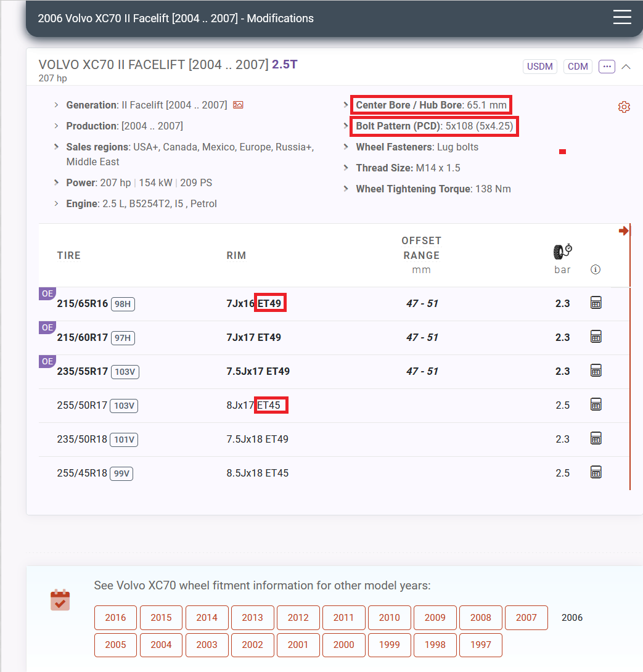Go to 2007 model year
This screenshot has width=643, height=672.
point(526,618)
